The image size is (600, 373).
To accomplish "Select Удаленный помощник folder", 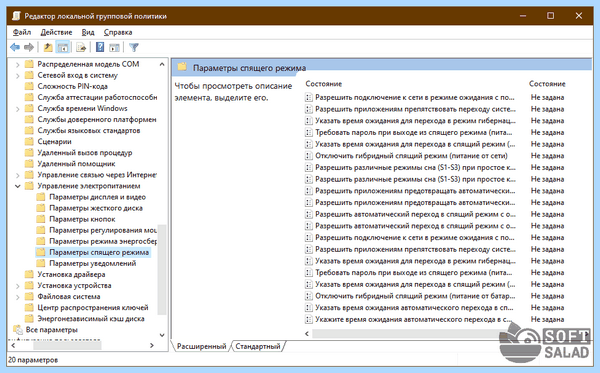I will click(76, 164).
